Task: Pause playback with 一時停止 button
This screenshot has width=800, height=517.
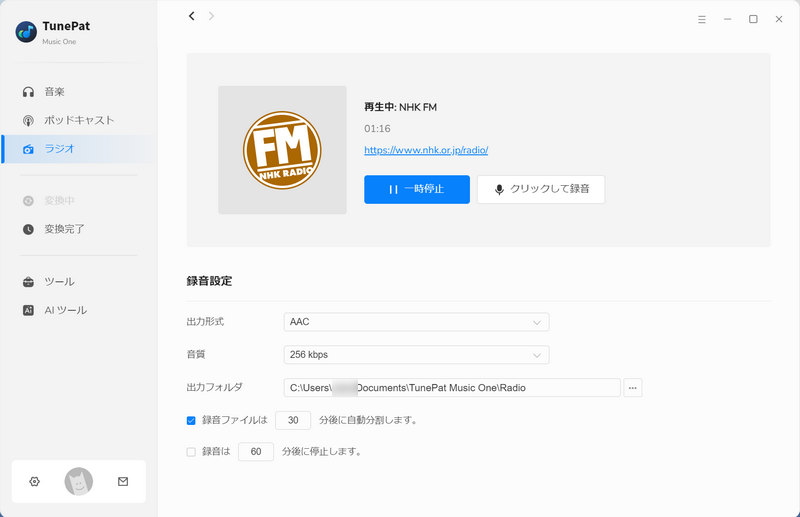Action: pos(417,189)
